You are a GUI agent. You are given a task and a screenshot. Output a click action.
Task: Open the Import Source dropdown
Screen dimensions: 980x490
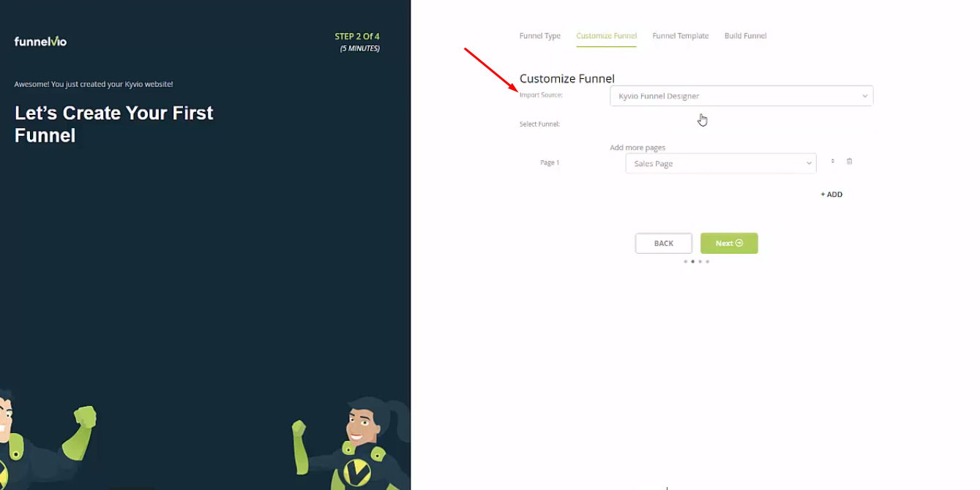click(x=741, y=96)
